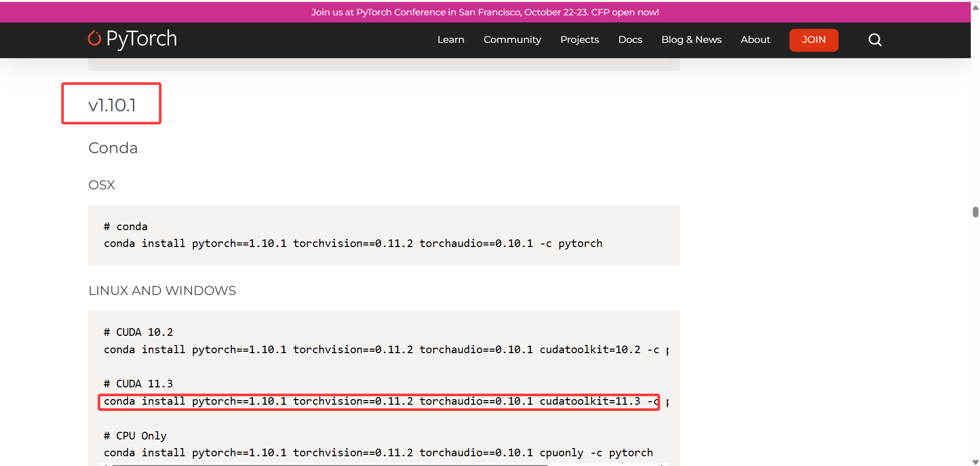Click the '# CUDA 10.2' comment line

[138, 332]
